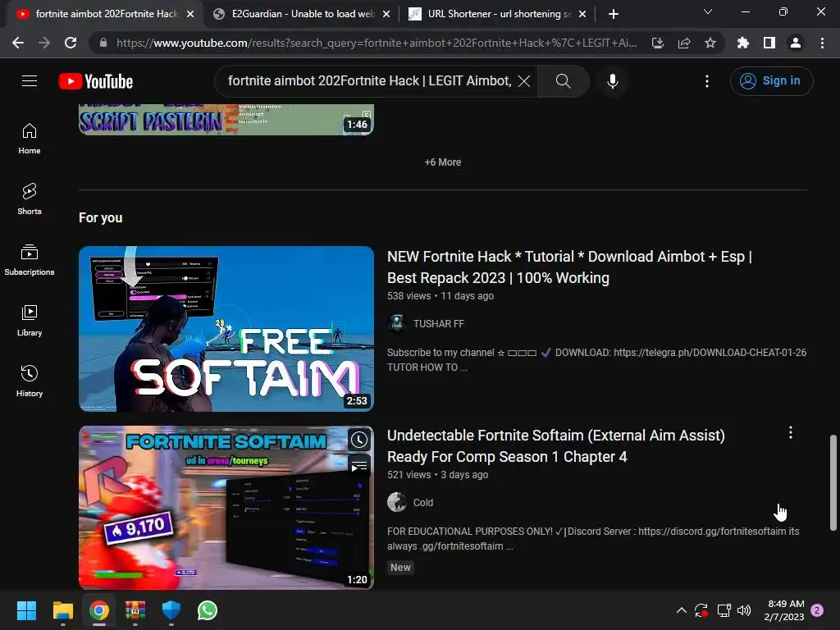Click the install app icon in address bar
This screenshot has width=840, height=630.
(658, 43)
